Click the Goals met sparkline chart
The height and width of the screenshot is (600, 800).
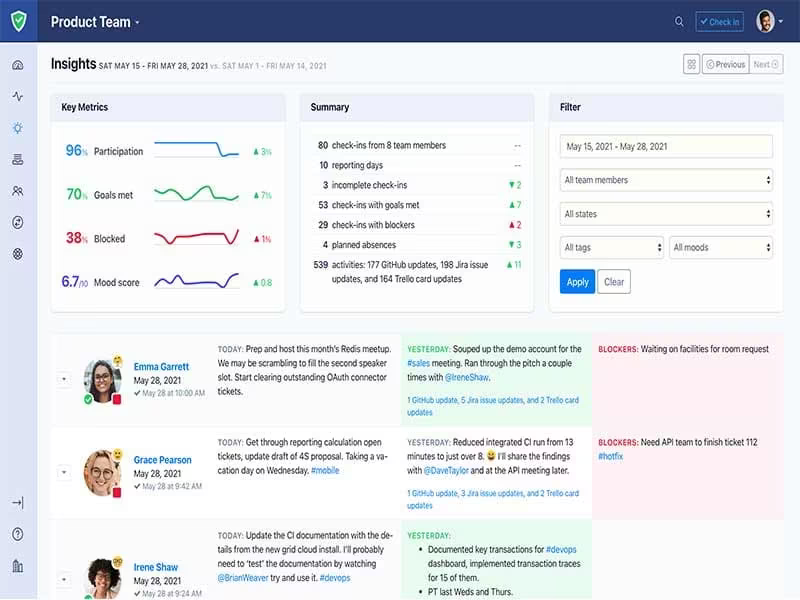(x=196, y=193)
